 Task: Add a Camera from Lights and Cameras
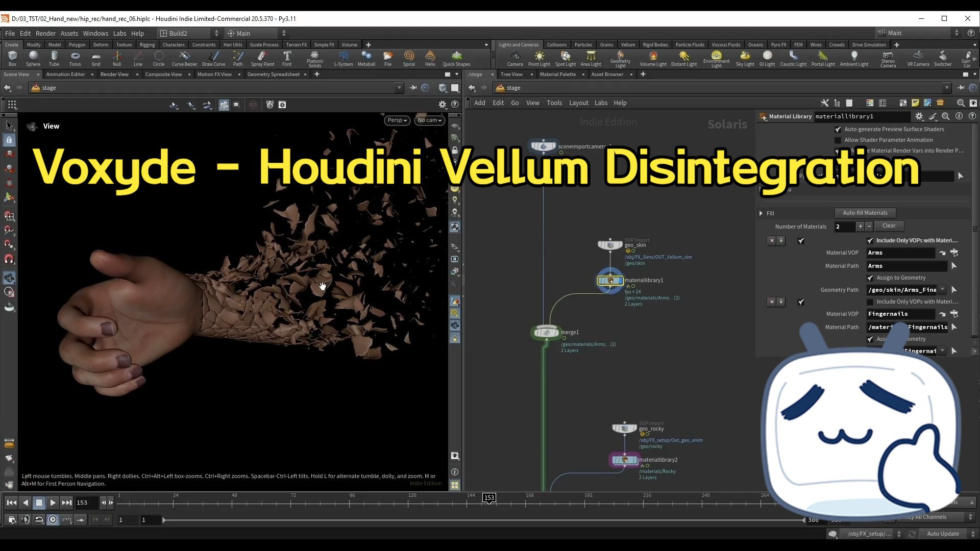click(x=515, y=58)
